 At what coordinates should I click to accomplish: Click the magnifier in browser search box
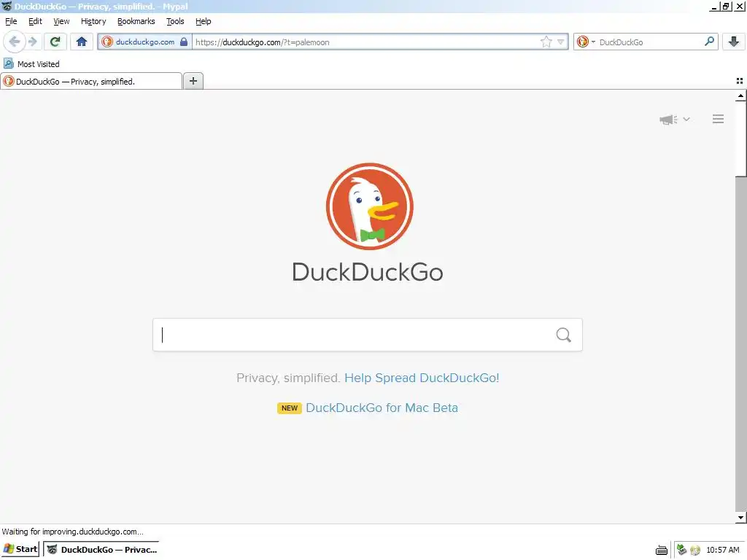pos(709,42)
